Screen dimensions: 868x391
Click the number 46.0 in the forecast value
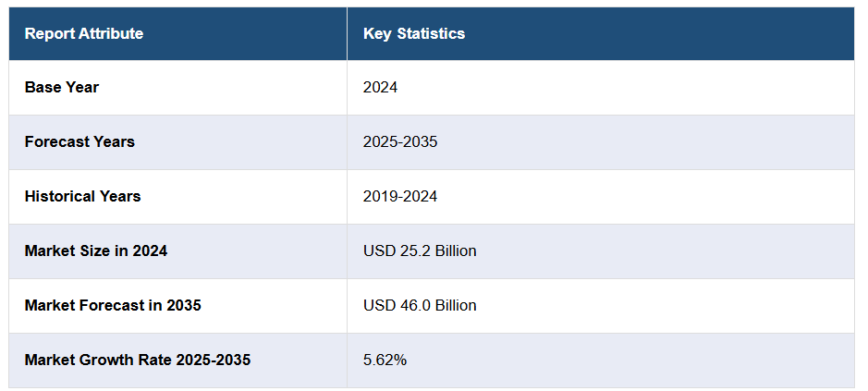coord(410,306)
